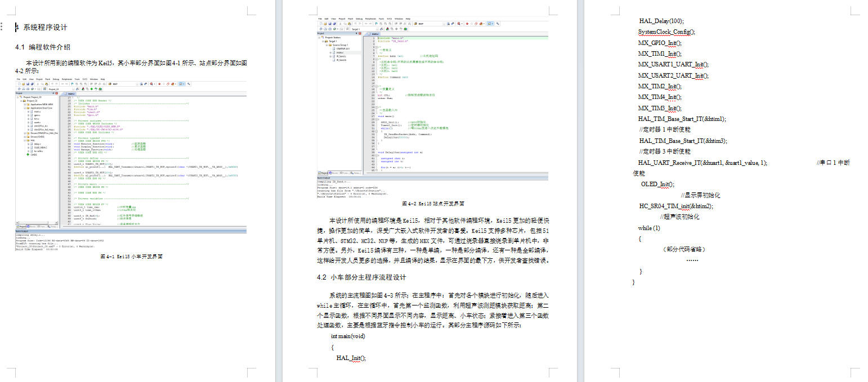868x382 pixels.
Task: Switch to the main.c editor tab
Action: [373, 34]
